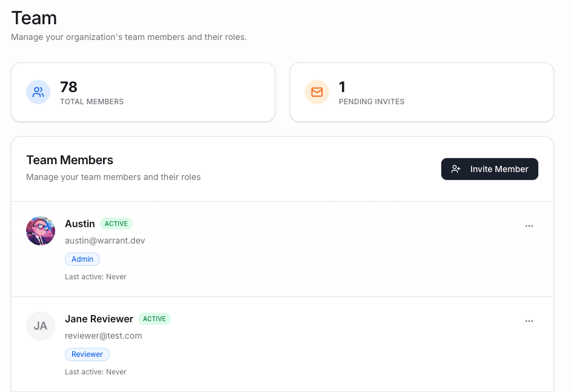This screenshot has width=571, height=392.
Task: Click the Pending Invites envelope icon
Action: pyautogui.click(x=316, y=91)
